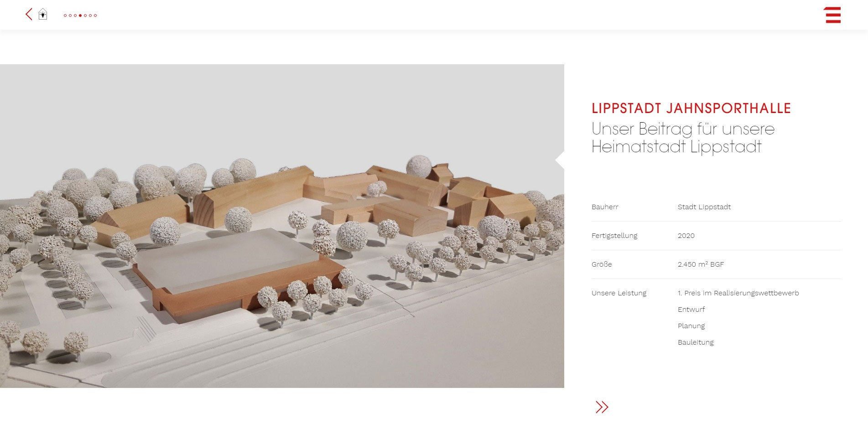Image resolution: width=868 pixels, height=444 pixels.
Task: Click the red back arrow
Action: (29, 14)
